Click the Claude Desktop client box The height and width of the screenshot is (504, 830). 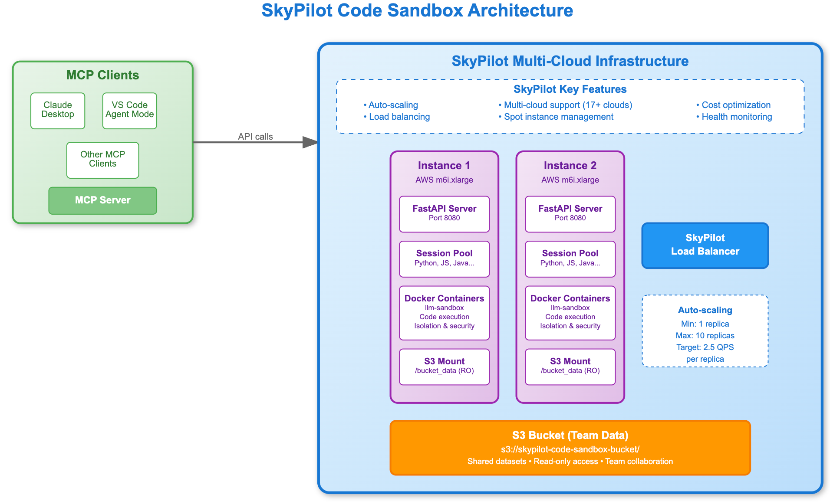pos(58,111)
